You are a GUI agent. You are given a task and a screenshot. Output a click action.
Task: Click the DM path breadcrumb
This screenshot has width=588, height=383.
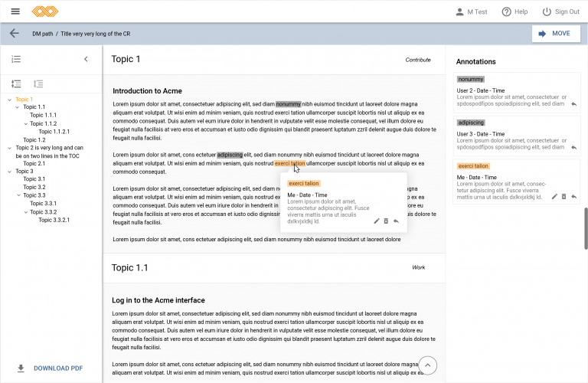(42, 34)
